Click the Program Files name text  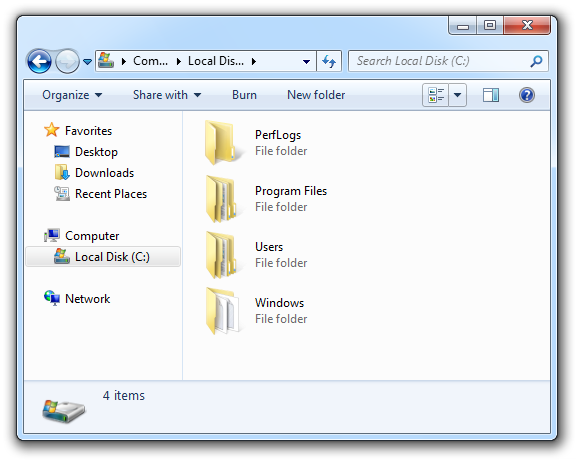coord(291,191)
